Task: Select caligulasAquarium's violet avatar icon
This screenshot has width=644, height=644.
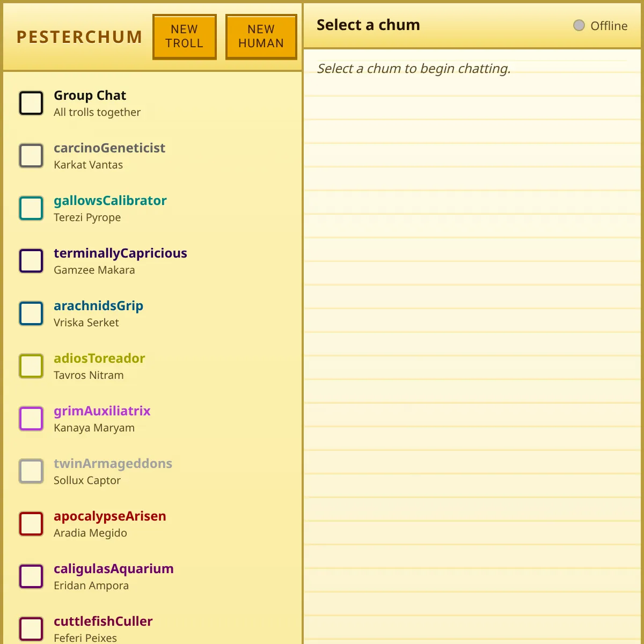Action: pyautogui.click(x=31, y=576)
